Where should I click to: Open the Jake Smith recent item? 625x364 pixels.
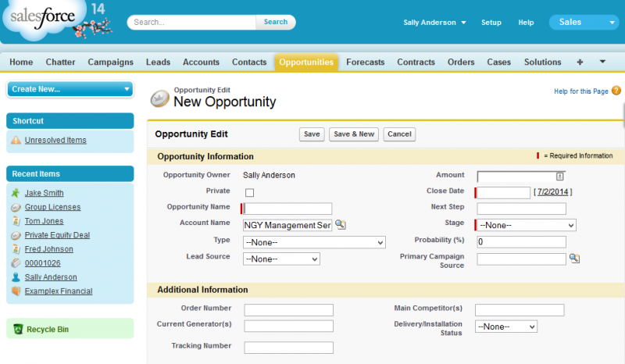[x=45, y=193]
